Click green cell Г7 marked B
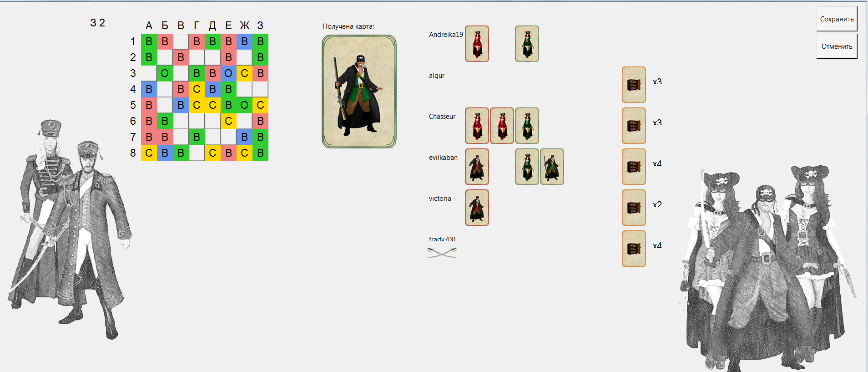The image size is (868, 372). (x=197, y=137)
